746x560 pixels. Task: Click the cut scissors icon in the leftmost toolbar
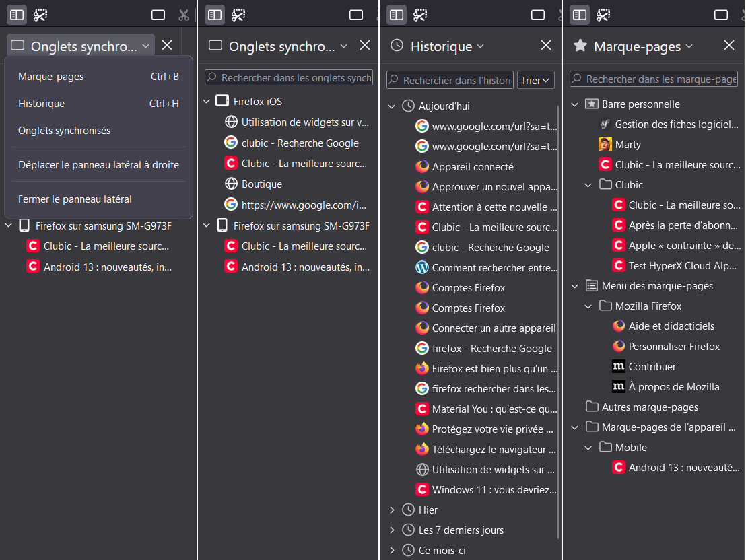coord(184,15)
